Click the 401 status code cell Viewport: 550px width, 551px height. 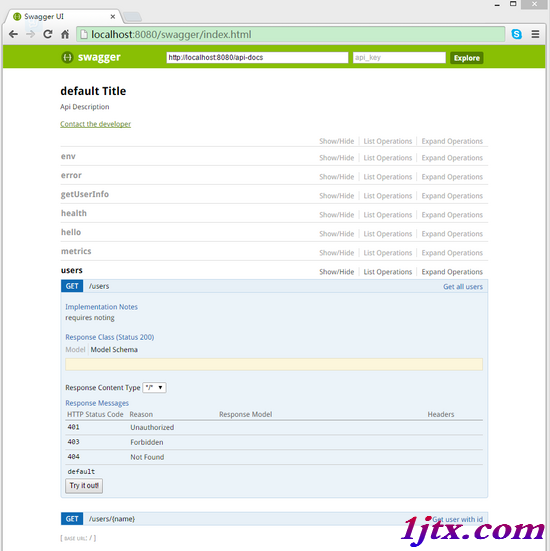(73, 427)
